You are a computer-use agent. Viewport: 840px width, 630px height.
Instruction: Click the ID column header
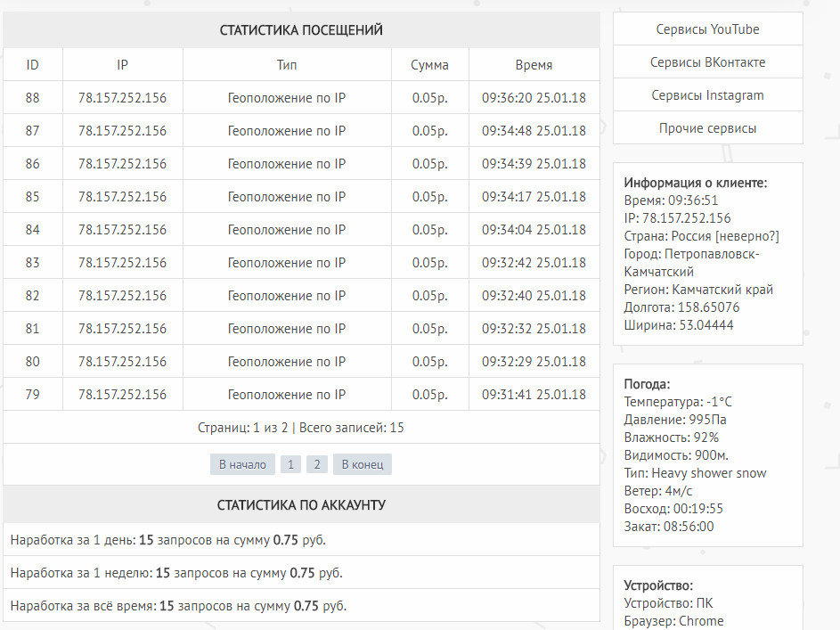coord(33,65)
